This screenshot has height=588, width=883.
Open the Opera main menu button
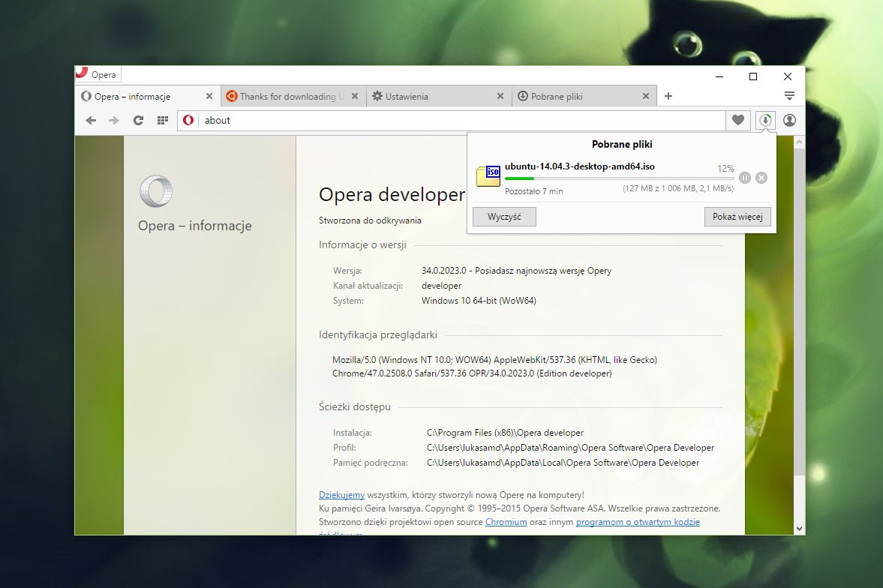[x=98, y=74]
